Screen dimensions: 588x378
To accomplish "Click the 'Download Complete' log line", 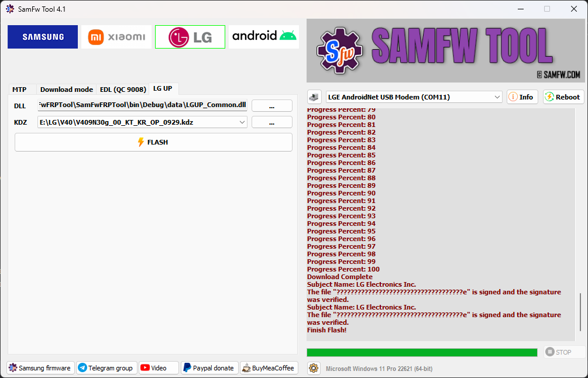I will coord(340,277).
